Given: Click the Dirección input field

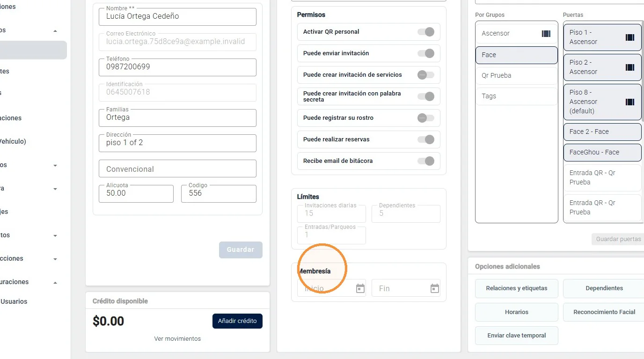Looking at the screenshot, I should pos(177,143).
